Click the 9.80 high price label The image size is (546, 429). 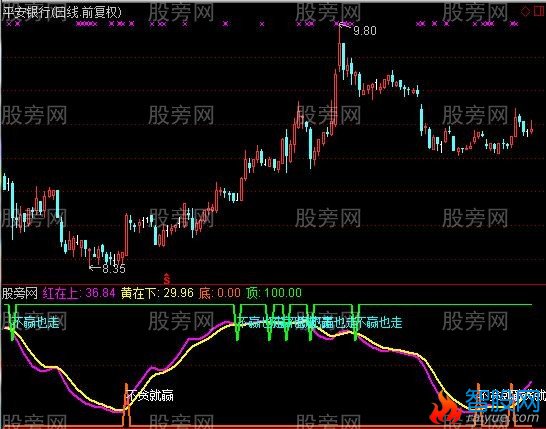point(365,31)
